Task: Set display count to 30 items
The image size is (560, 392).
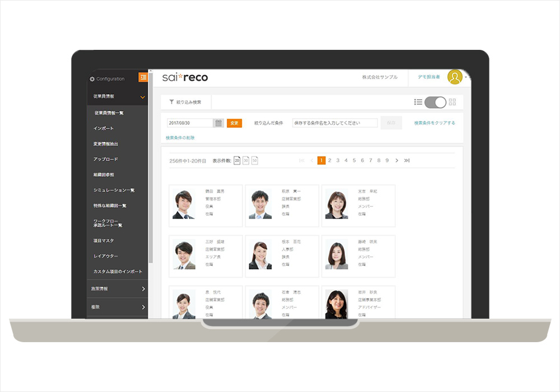Action: pyautogui.click(x=246, y=161)
